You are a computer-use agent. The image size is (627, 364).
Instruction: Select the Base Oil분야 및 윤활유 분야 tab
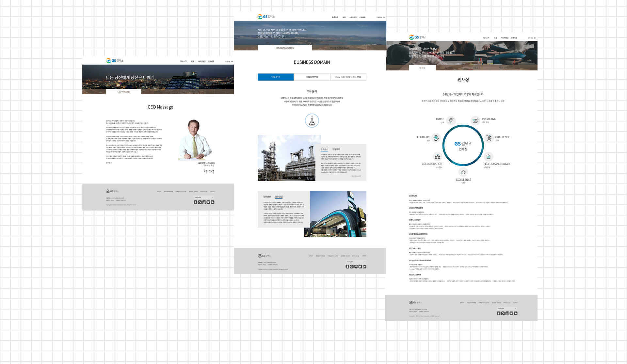pyautogui.click(x=348, y=77)
